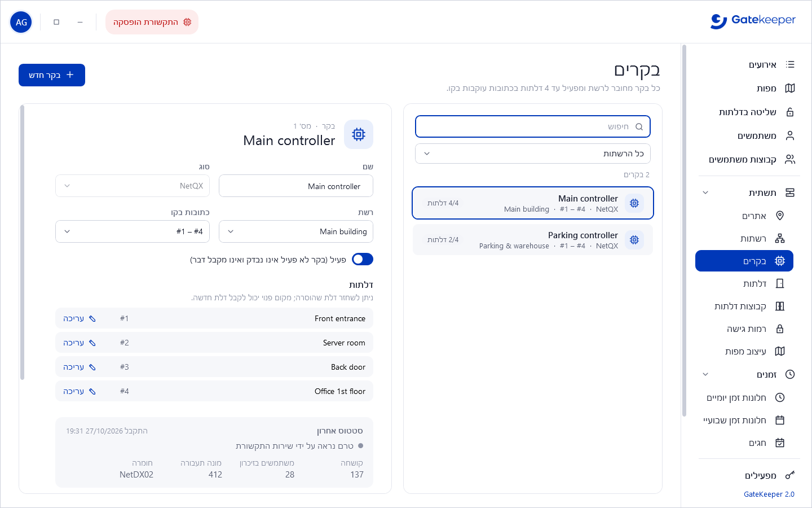Select Main controller list card
The width and height of the screenshot is (812, 508).
pos(533,203)
